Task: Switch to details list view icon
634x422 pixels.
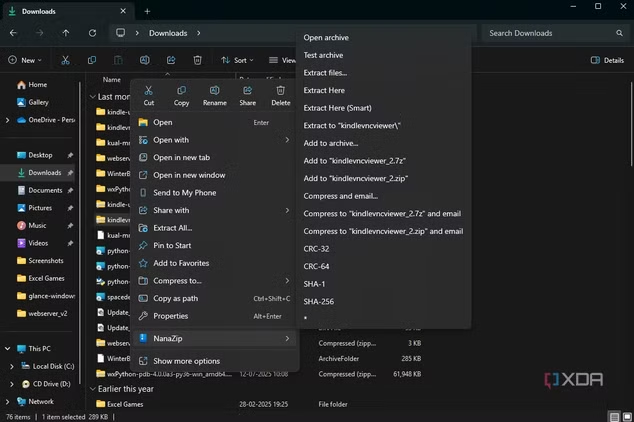Action: [614, 417]
